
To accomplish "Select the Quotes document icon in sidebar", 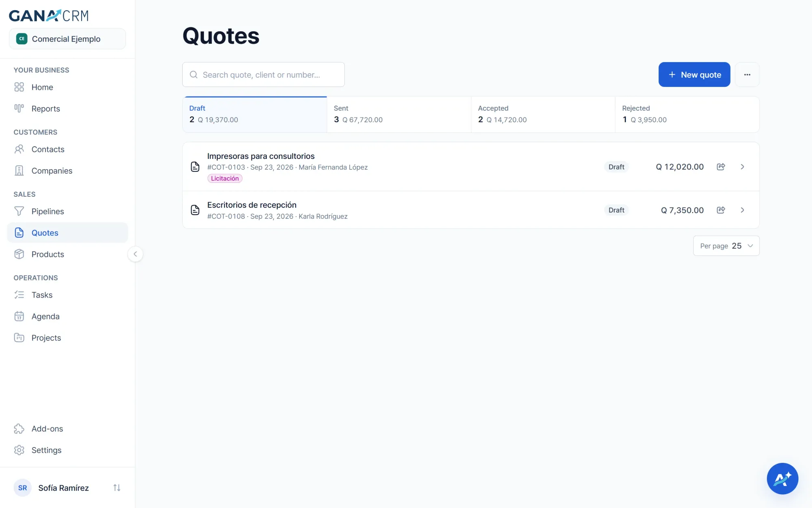I will coord(19,233).
